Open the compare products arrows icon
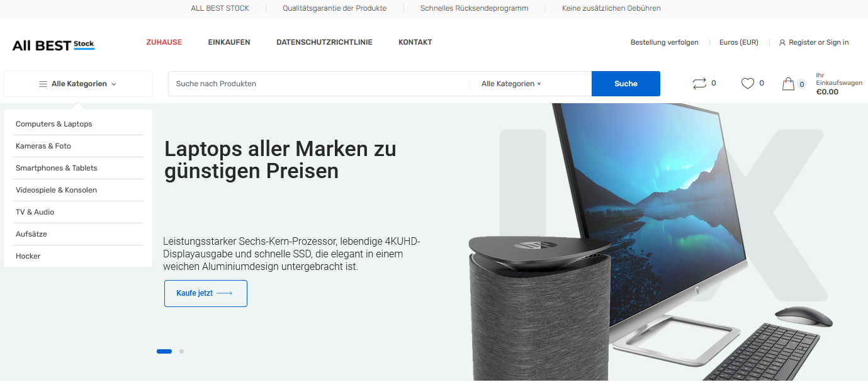The width and height of the screenshot is (868, 392). [x=699, y=84]
